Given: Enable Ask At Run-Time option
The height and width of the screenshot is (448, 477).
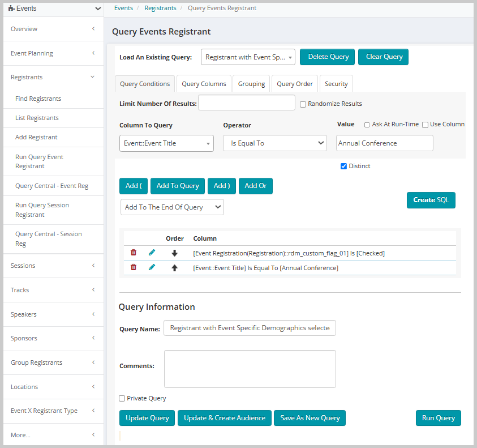Looking at the screenshot, I should [367, 125].
